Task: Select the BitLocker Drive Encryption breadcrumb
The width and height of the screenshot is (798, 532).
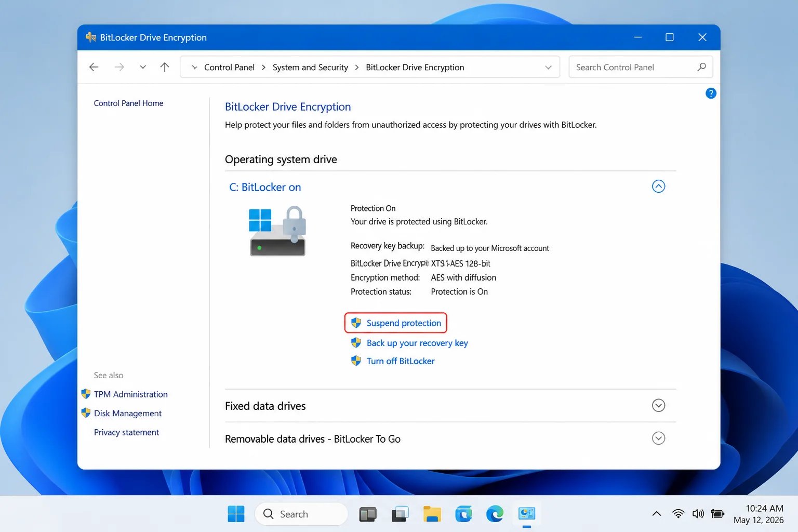Action: [x=415, y=68]
